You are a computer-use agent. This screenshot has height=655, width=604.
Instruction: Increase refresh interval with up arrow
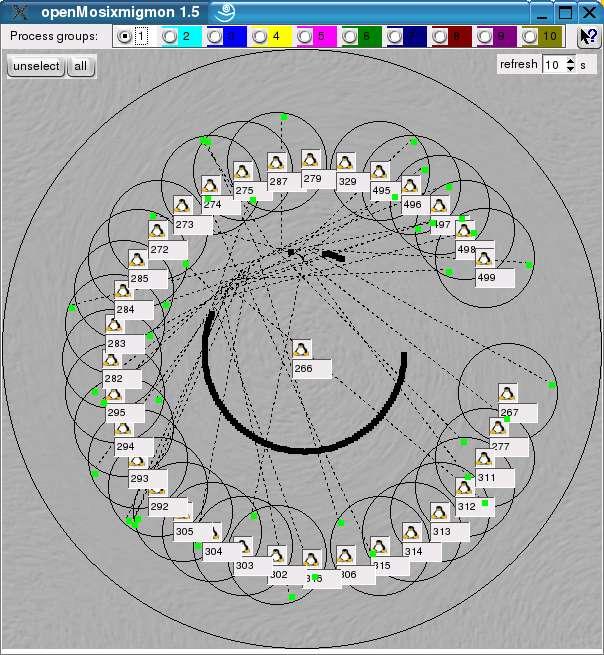click(570, 61)
